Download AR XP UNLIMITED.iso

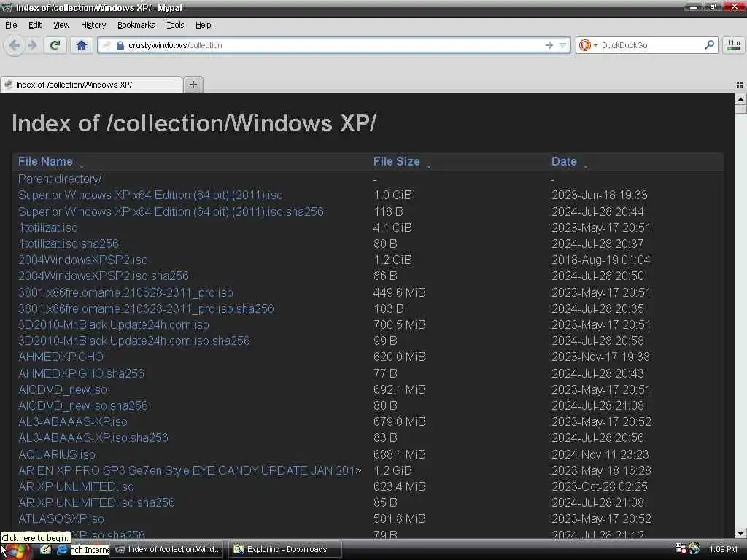[76, 486]
